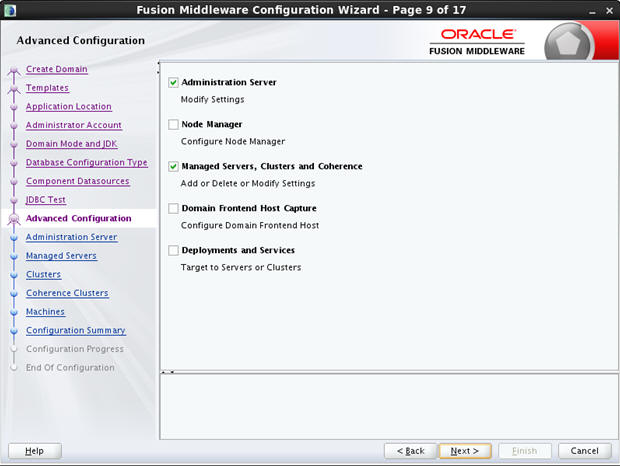Click Managed Servers step bullet icon
This screenshot has height=466, width=620.
tap(14, 257)
